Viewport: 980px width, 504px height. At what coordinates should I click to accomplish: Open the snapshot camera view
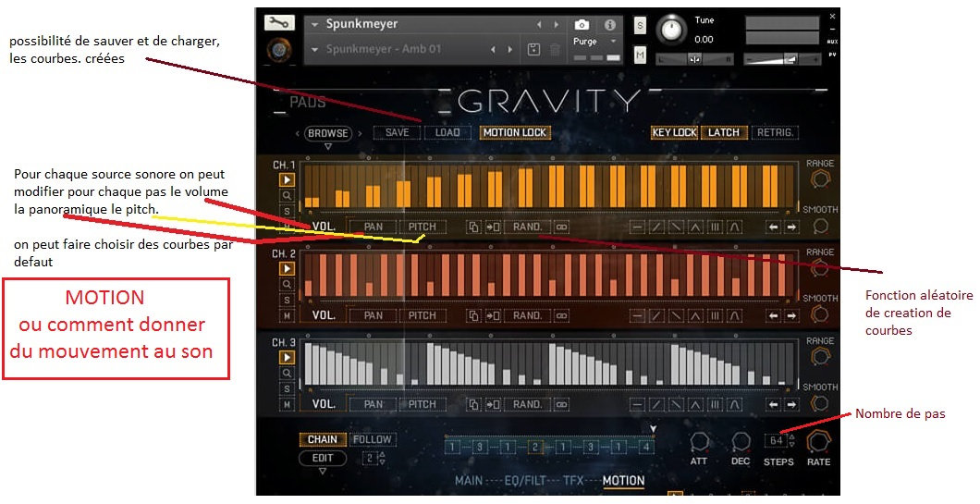pyautogui.click(x=582, y=24)
